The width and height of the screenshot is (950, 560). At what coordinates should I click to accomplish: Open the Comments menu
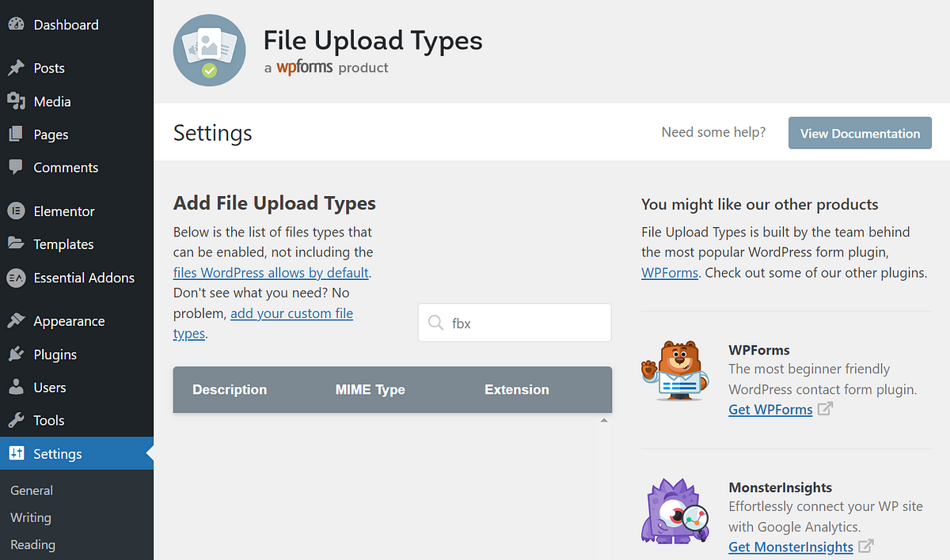coord(77,168)
